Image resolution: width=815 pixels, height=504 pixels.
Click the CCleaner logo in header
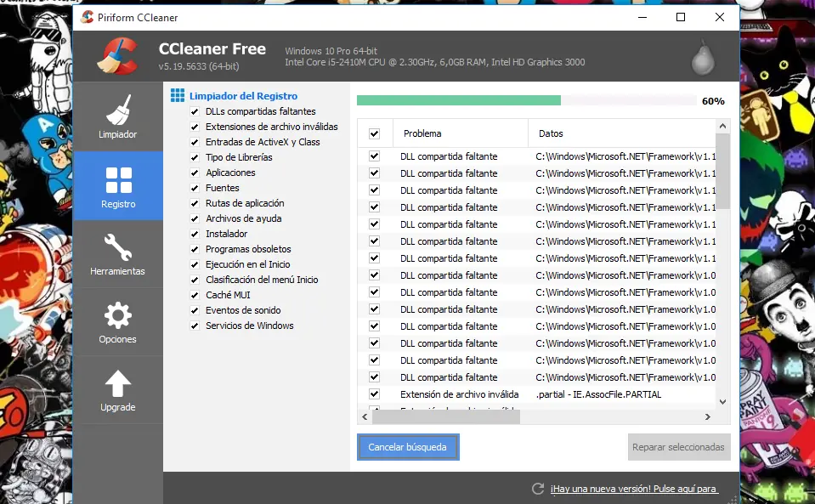point(118,56)
